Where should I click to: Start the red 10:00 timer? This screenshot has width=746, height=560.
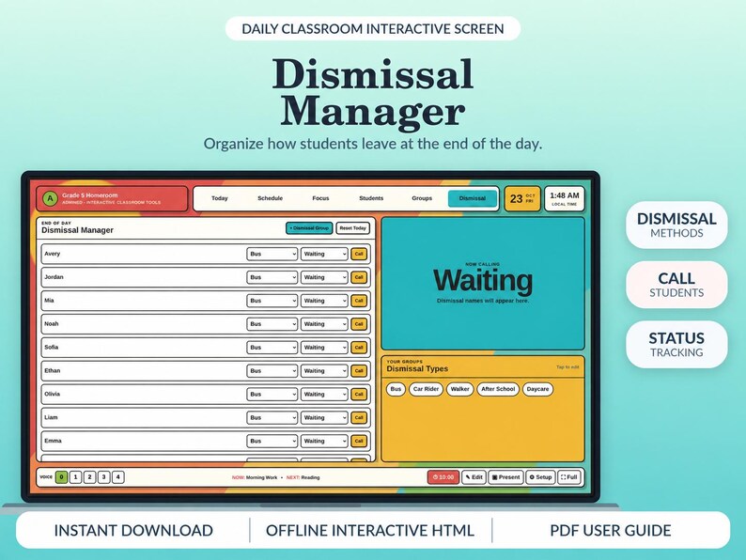pyautogui.click(x=443, y=477)
